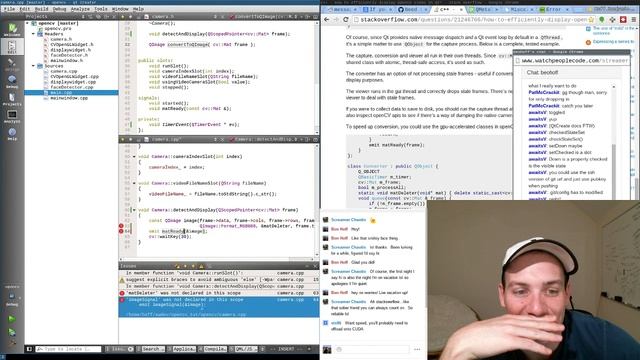Viewport: 640px width, 360px height.
Task: Switch to Debug mode in sidebar
Action: (x=12, y=82)
